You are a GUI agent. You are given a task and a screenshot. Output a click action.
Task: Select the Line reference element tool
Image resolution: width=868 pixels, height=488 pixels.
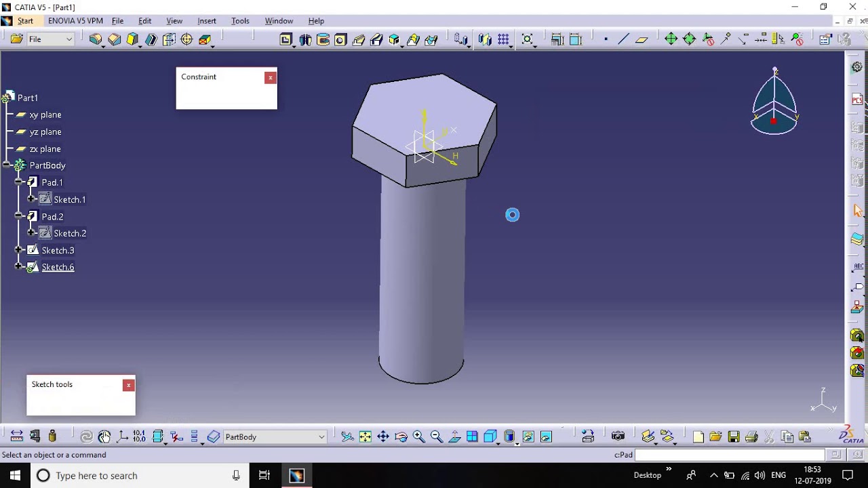click(x=624, y=39)
